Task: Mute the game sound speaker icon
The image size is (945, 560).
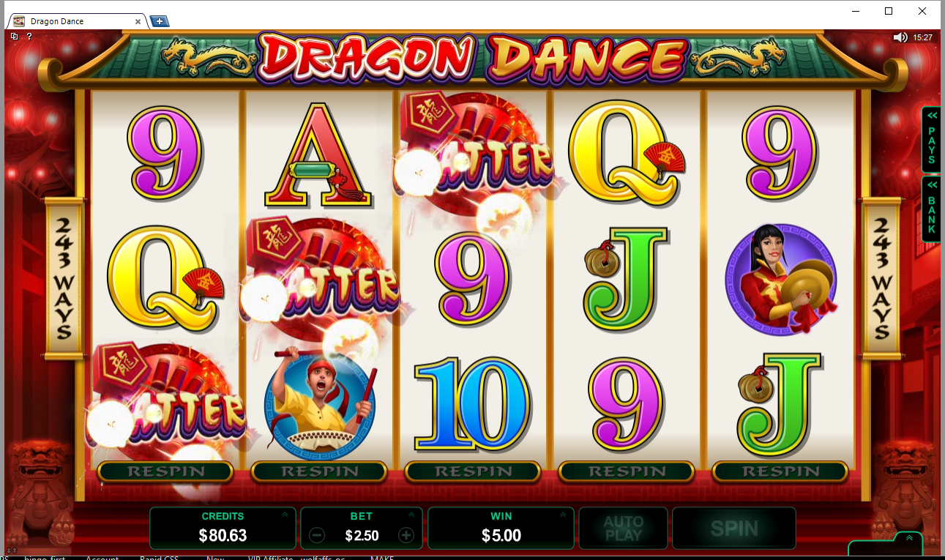Action: (x=900, y=37)
